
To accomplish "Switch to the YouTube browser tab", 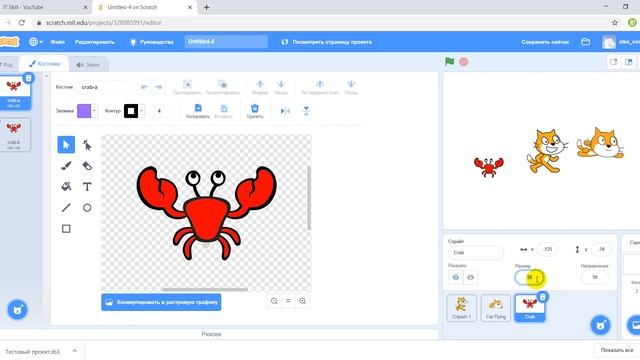I will 43,7.
